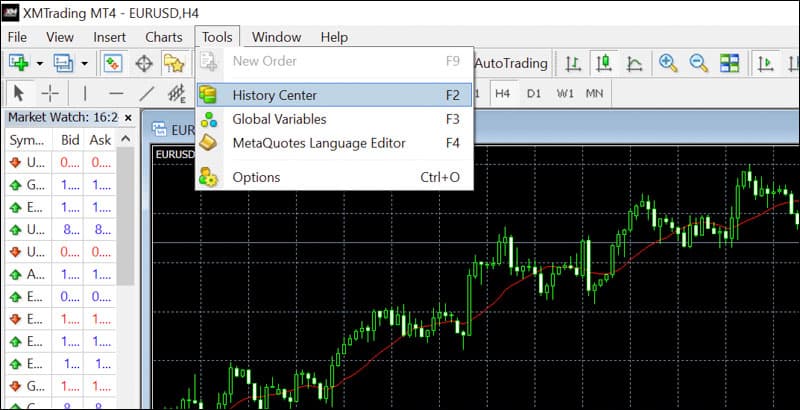Expand the new chart dropdown arrow
Screen dimensions: 800x410
point(39,63)
